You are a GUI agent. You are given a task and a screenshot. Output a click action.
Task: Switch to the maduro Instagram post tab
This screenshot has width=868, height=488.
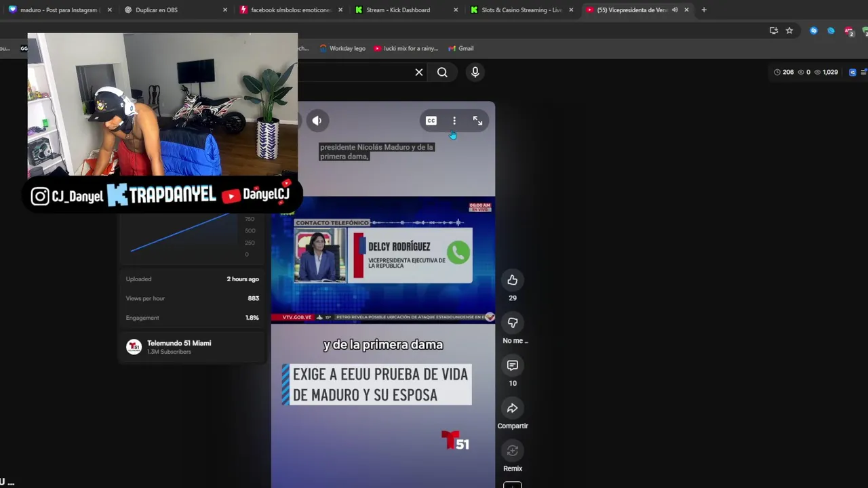pos(58,10)
